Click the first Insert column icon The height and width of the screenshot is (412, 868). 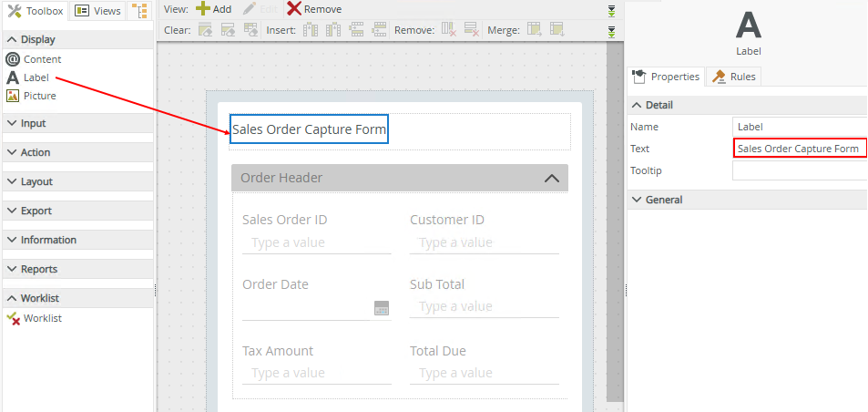point(311,30)
